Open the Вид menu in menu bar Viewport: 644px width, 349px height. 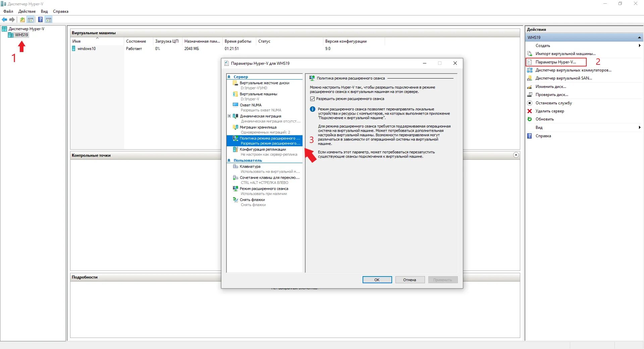point(44,11)
